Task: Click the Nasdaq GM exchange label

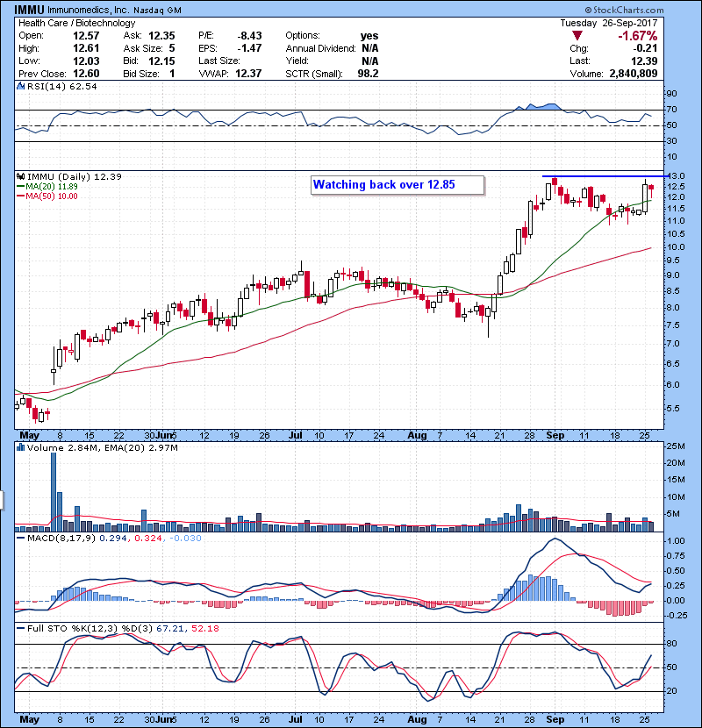Action: 157,11
